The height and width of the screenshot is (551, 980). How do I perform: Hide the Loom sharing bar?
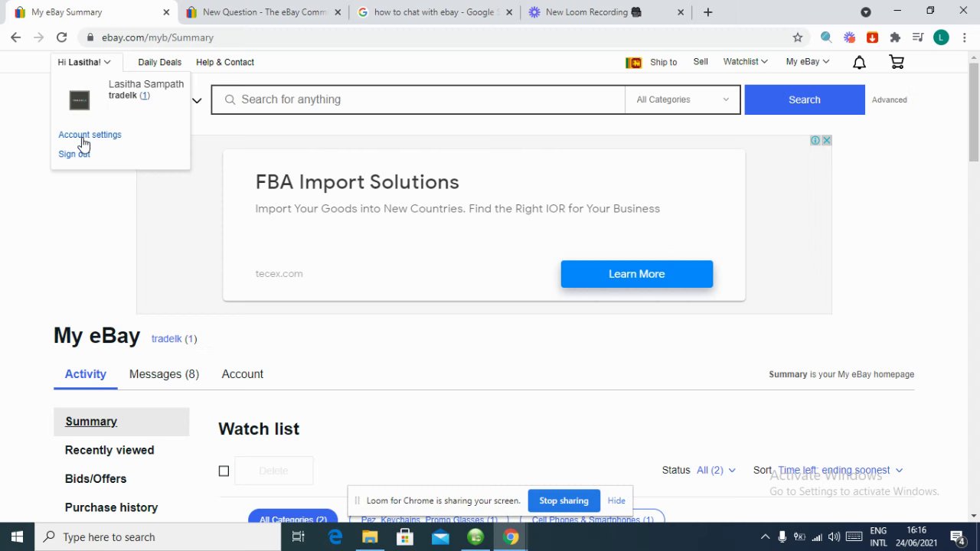pyautogui.click(x=616, y=500)
